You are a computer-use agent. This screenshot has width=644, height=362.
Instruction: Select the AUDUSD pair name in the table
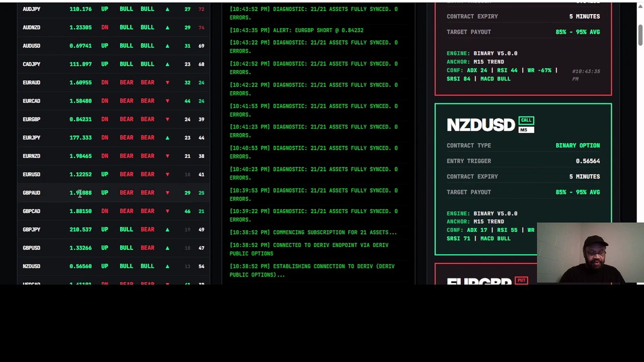(31, 46)
